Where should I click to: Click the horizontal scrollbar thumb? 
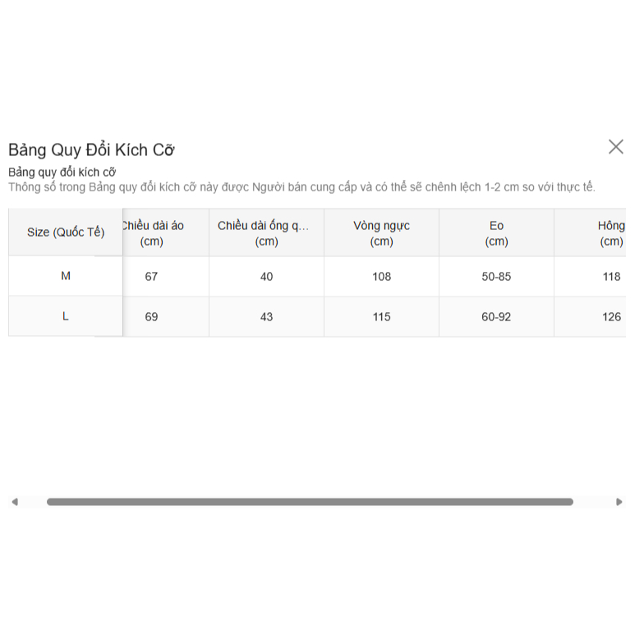(x=310, y=502)
